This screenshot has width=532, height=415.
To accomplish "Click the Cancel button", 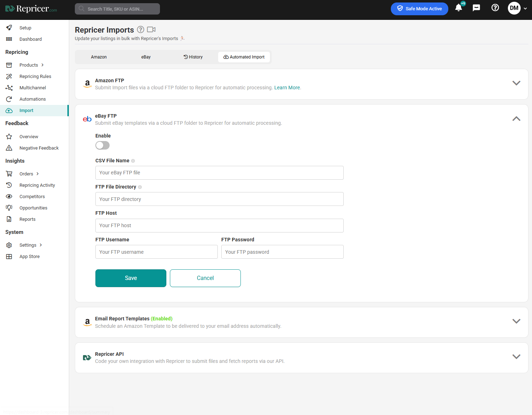I will coord(205,278).
